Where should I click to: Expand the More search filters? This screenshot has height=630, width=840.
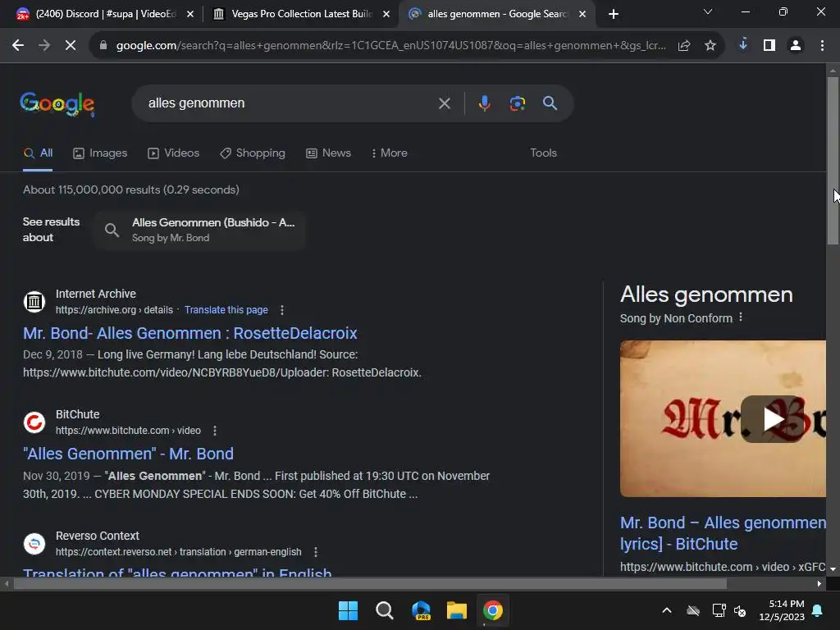click(x=390, y=153)
